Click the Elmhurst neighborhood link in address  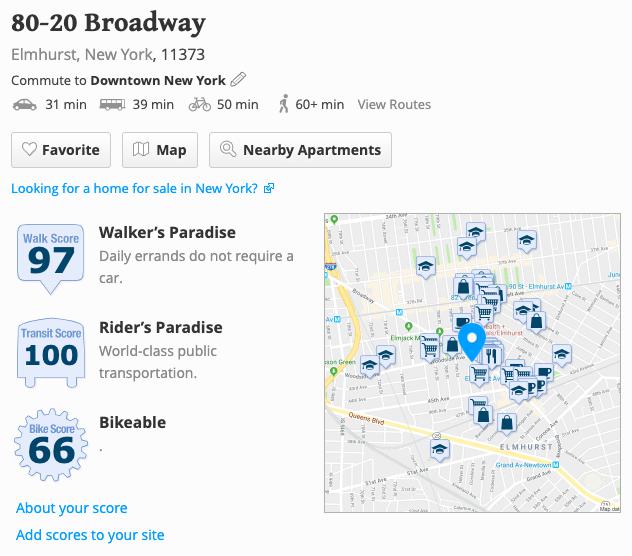pyautogui.click(x=46, y=54)
